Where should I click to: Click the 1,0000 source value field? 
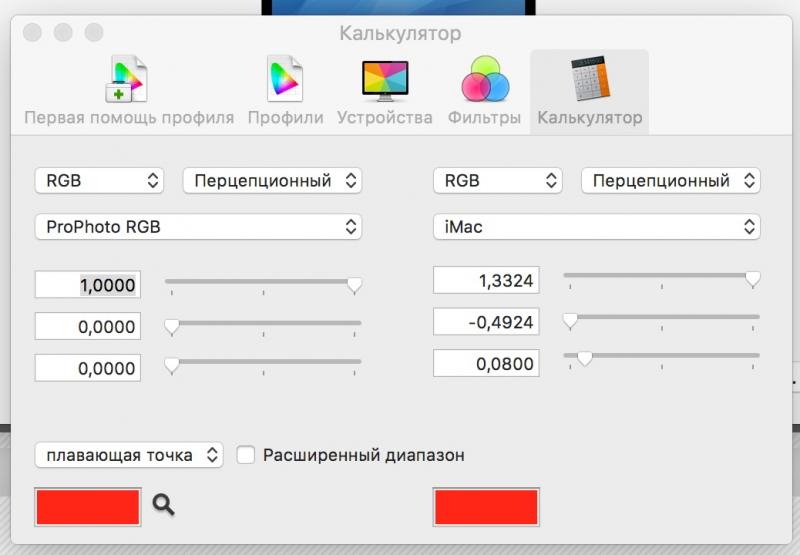88,285
